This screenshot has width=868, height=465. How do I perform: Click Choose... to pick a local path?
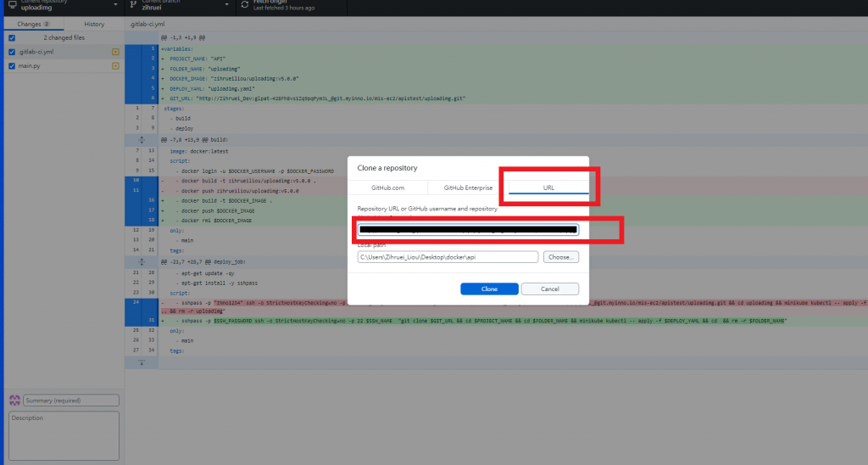(561, 257)
